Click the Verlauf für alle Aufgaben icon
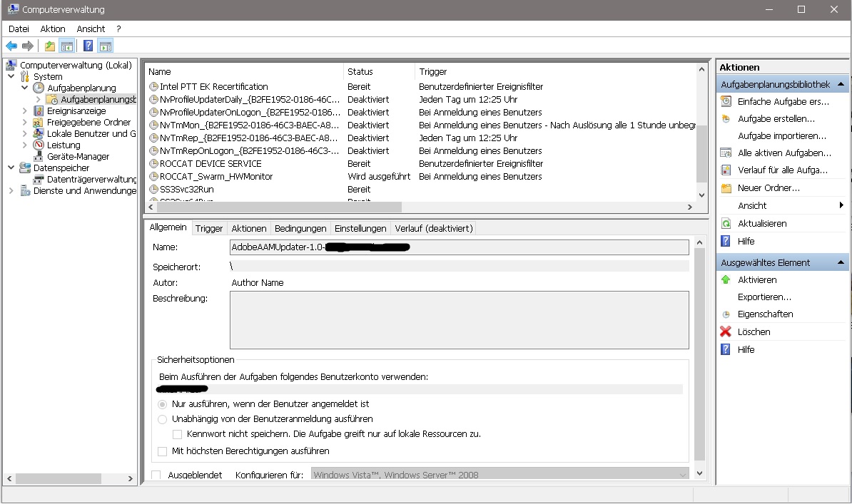 (726, 170)
